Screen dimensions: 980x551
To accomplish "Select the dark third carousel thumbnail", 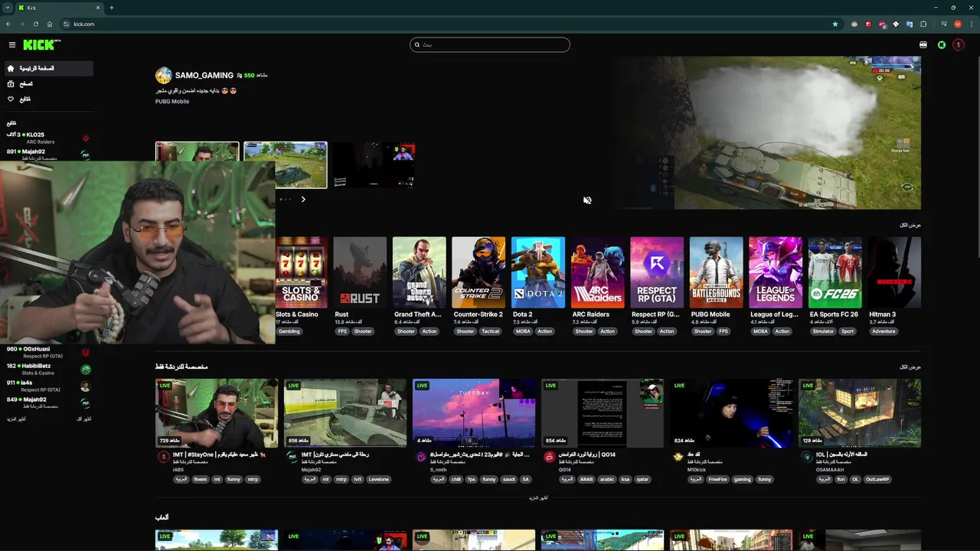I will click(373, 165).
